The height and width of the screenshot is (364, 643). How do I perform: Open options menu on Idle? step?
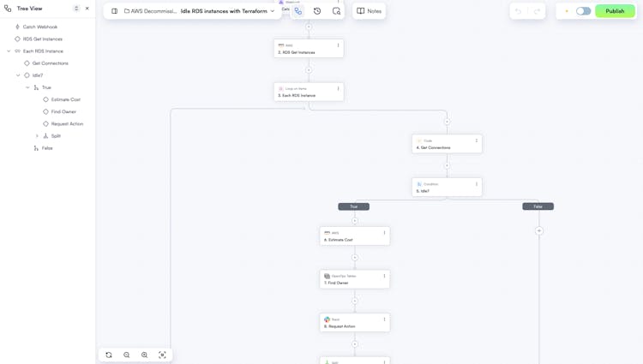click(476, 184)
